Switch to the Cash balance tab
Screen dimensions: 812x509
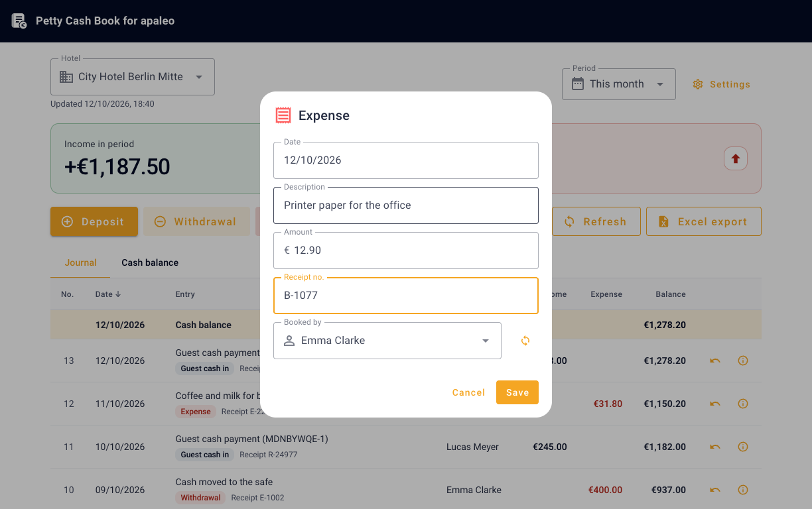150,263
